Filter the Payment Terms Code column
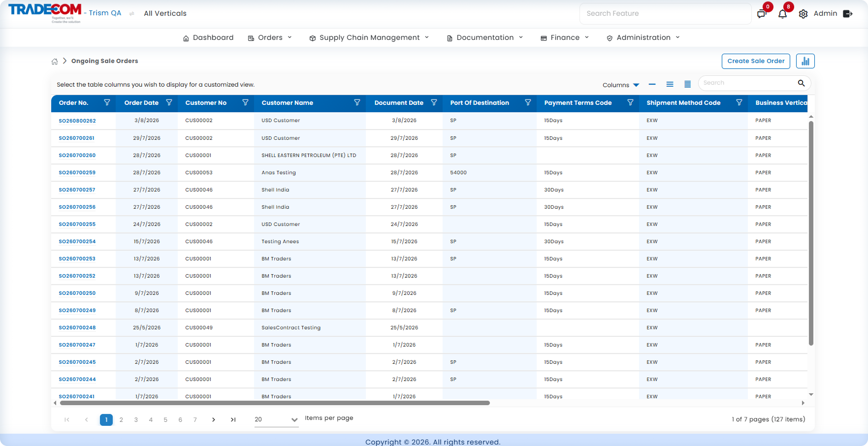Image resolution: width=868 pixels, height=446 pixels. 630,102
